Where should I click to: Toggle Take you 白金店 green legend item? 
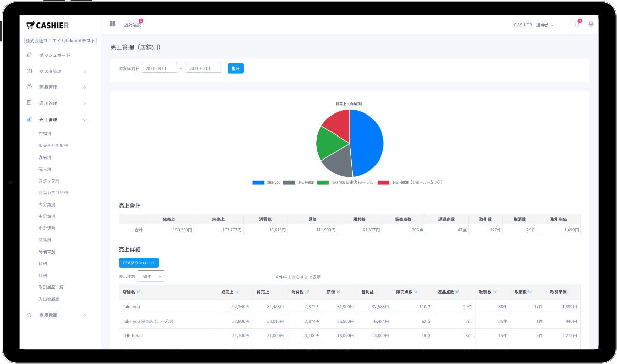(x=346, y=183)
